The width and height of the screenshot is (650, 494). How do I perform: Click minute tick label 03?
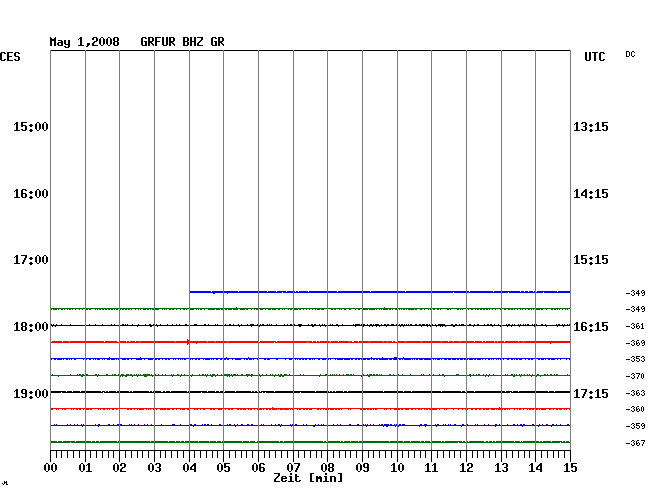pyautogui.click(x=154, y=468)
